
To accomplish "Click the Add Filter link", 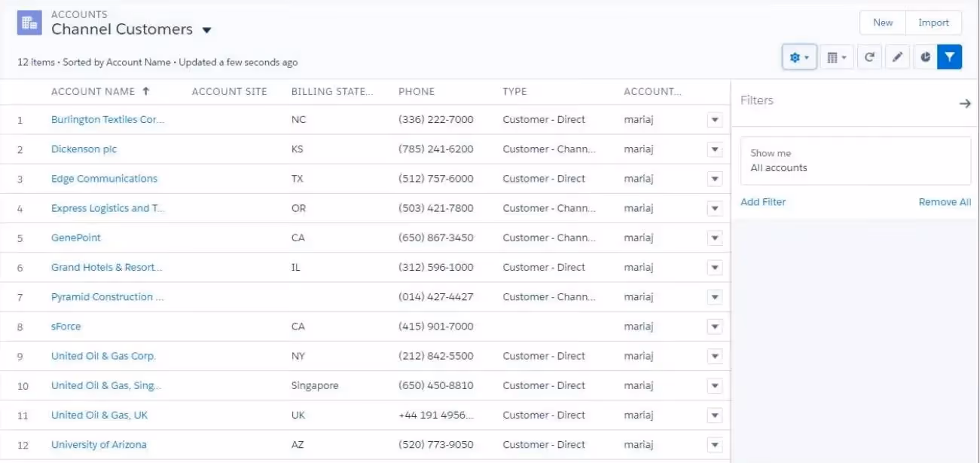I will coord(762,201).
